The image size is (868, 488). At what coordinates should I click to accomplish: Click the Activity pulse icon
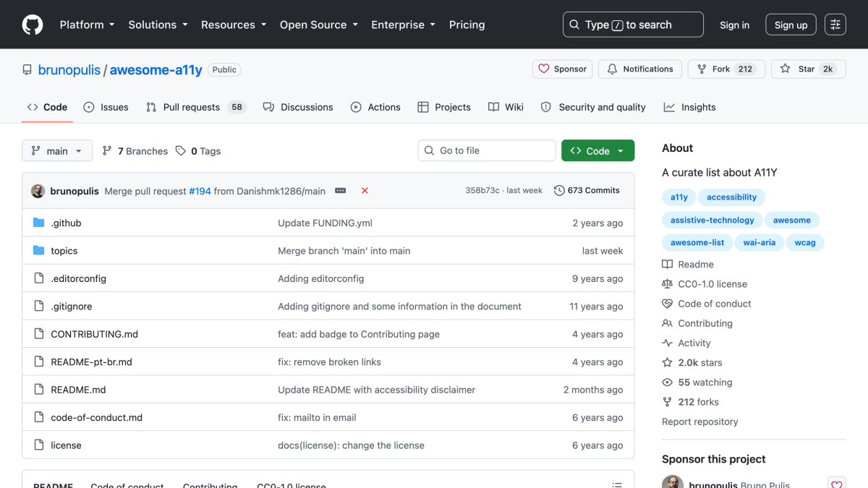(667, 343)
